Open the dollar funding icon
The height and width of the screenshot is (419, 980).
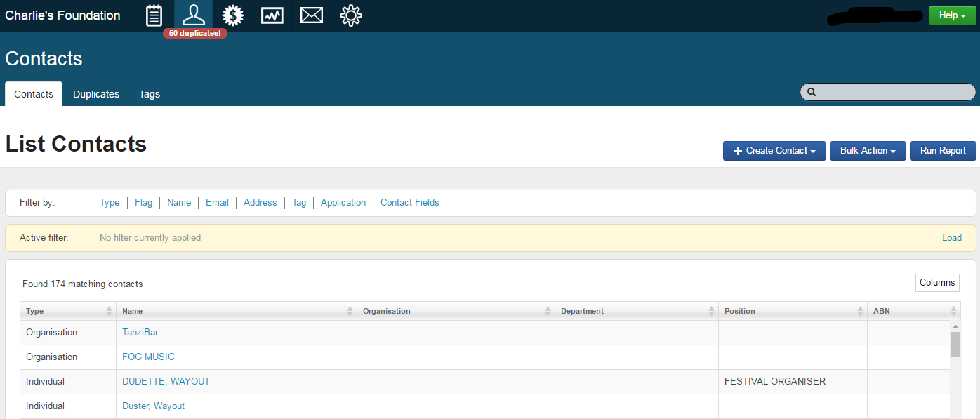point(232,15)
